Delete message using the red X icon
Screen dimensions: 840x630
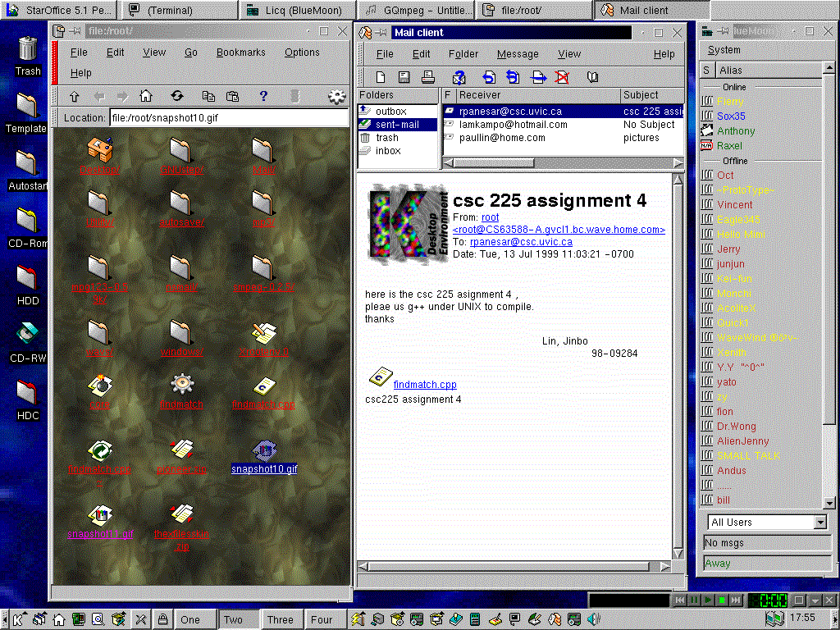pyautogui.click(x=562, y=77)
